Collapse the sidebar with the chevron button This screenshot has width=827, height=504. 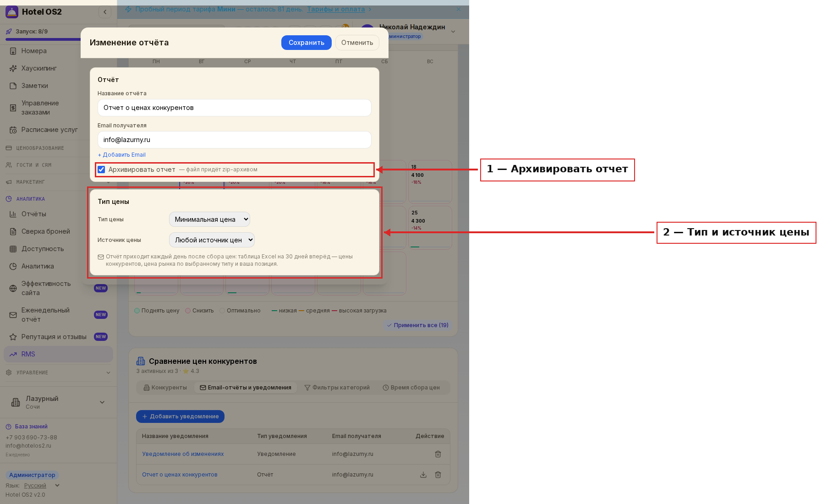point(105,12)
